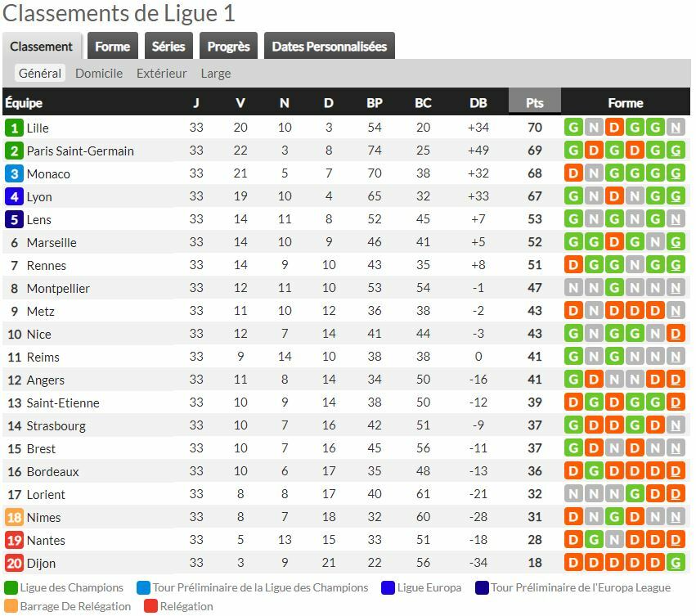This screenshot has width=696, height=616.
Task: Click the red Relégation legend swatch
Action: coord(150,606)
